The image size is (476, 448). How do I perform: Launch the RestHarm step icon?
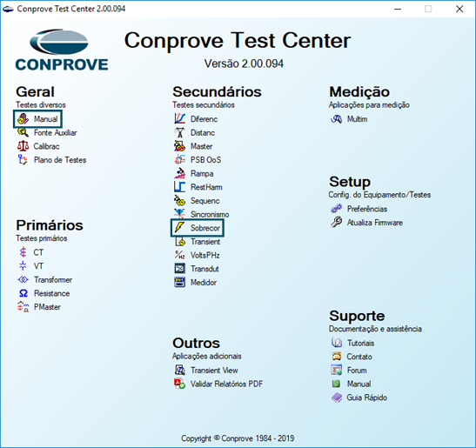(x=180, y=187)
